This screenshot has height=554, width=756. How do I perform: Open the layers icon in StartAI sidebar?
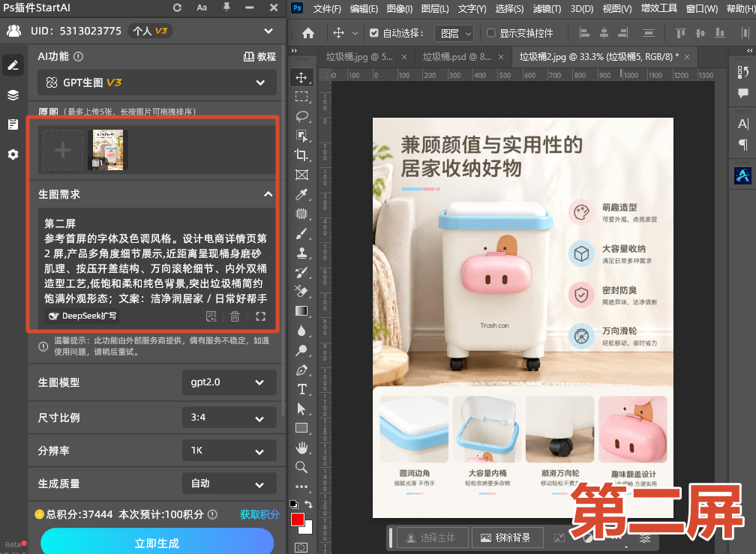(x=13, y=95)
